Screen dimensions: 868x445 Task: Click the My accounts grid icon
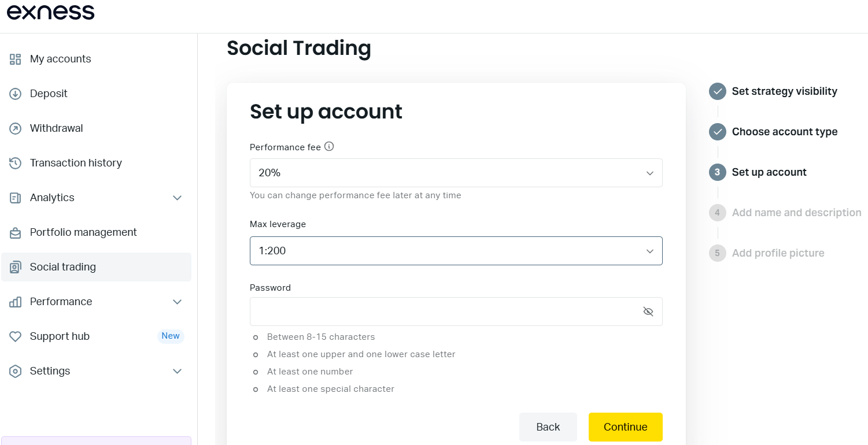tap(16, 59)
